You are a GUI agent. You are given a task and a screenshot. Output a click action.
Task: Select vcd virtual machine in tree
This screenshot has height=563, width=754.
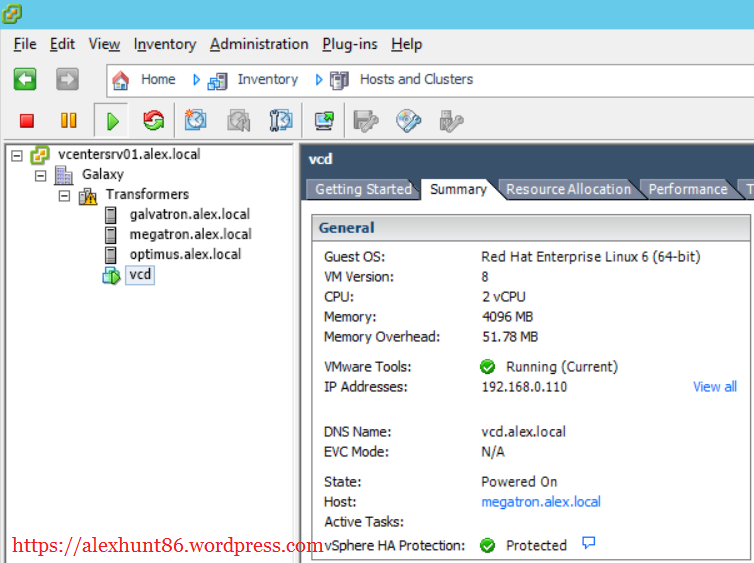point(140,275)
